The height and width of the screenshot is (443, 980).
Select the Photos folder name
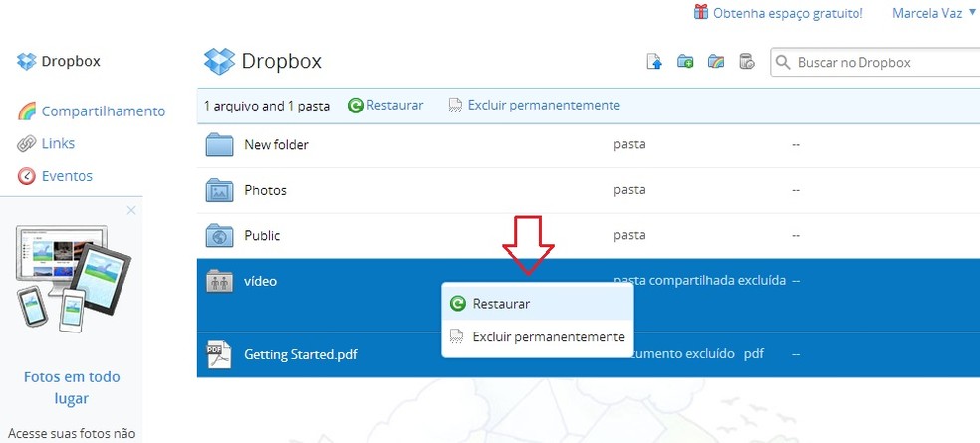pyautogui.click(x=265, y=190)
